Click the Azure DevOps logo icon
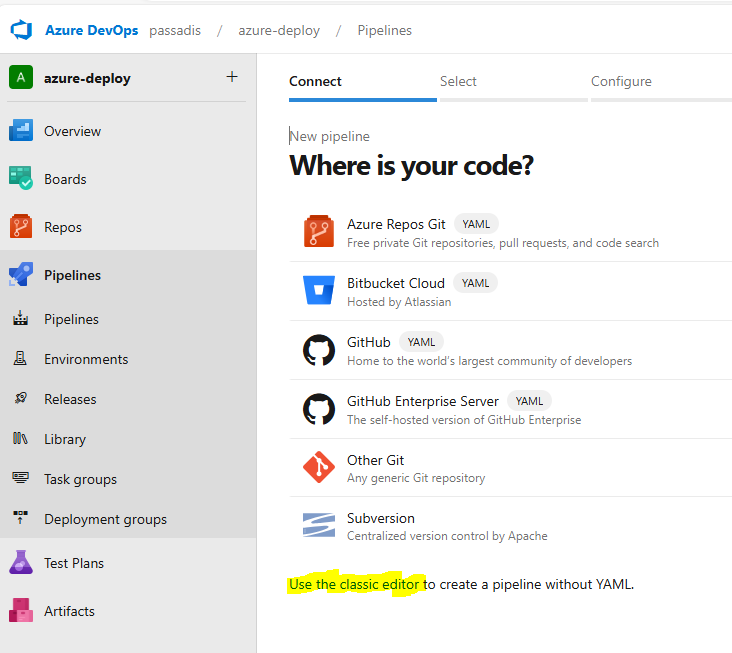This screenshot has width=732, height=653. [21, 30]
